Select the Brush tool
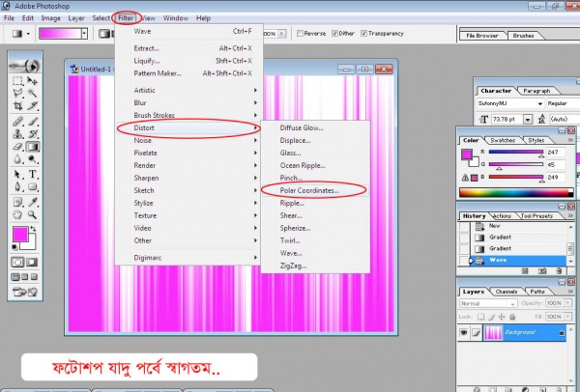 point(33,122)
